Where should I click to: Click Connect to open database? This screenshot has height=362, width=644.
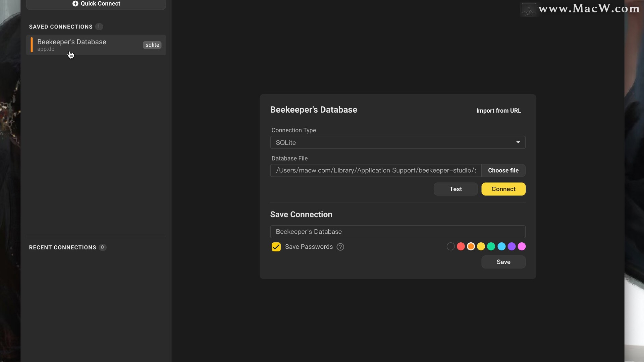(x=503, y=189)
